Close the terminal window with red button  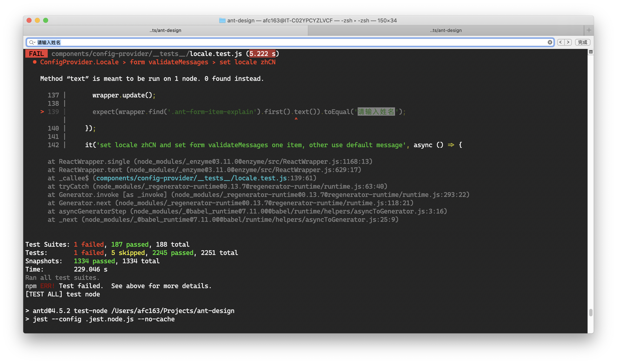pyautogui.click(x=29, y=20)
